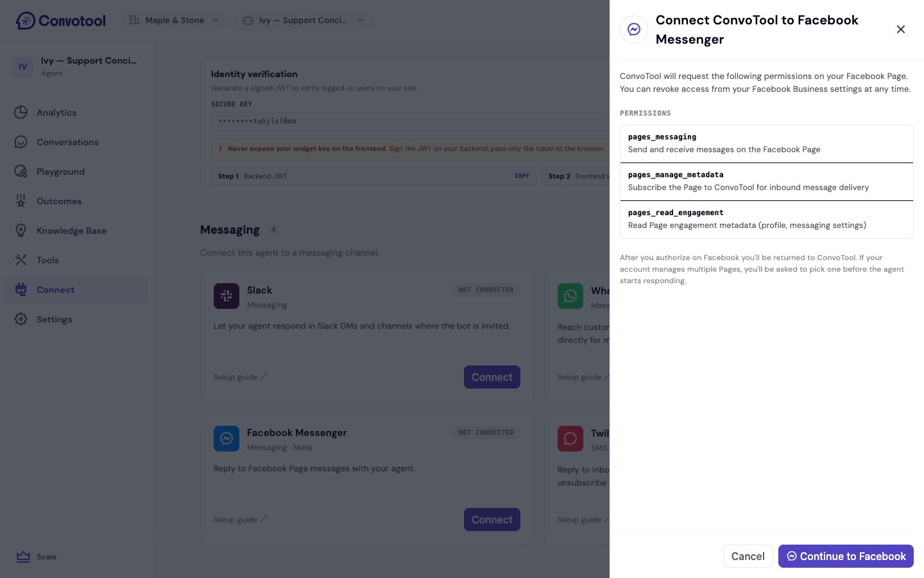The image size is (924, 578).
Task: Connect Facebook Messenger channel from card
Action: tap(492, 520)
